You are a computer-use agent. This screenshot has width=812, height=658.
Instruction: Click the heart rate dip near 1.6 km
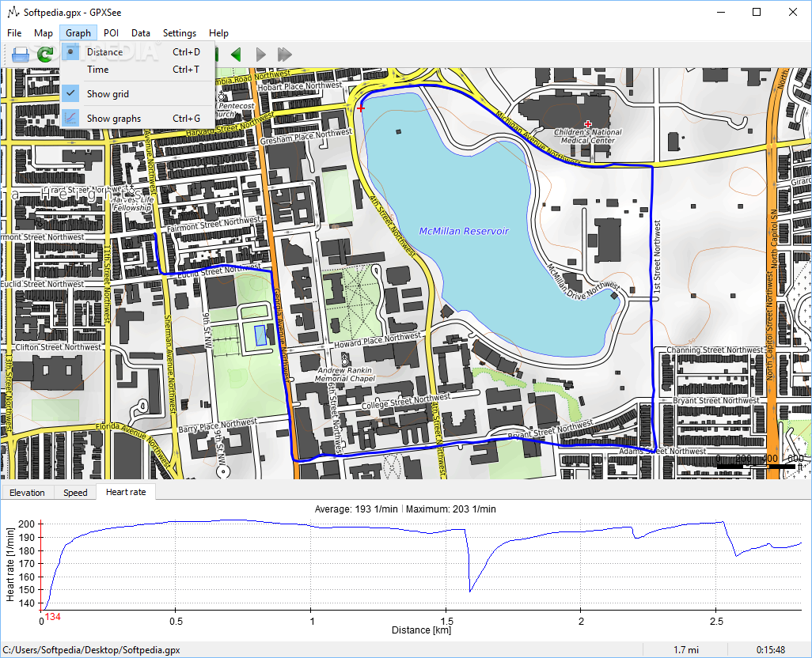[x=470, y=590]
